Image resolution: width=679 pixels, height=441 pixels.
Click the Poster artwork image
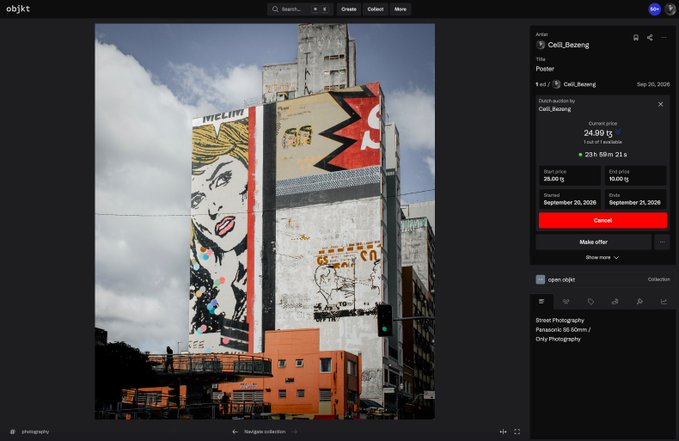coord(265,221)
